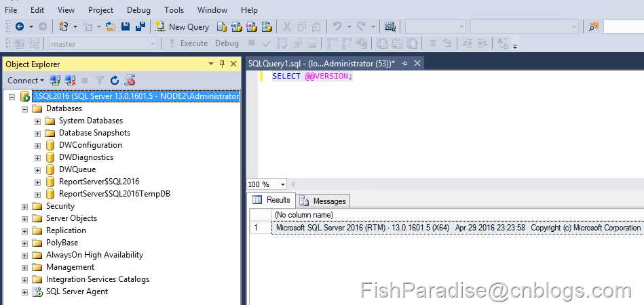Expand the System Databases folder

tap(37, 121)
